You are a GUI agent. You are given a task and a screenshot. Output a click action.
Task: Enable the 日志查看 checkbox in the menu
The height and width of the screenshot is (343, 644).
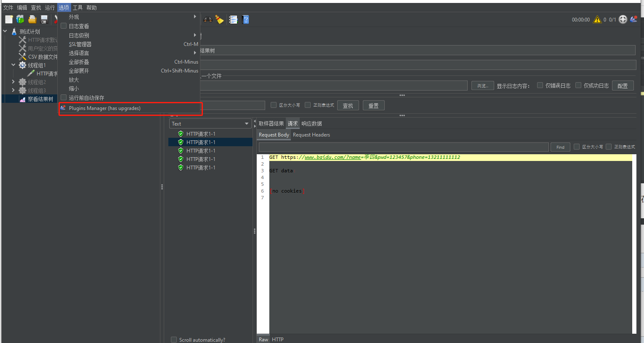(64, 26)
